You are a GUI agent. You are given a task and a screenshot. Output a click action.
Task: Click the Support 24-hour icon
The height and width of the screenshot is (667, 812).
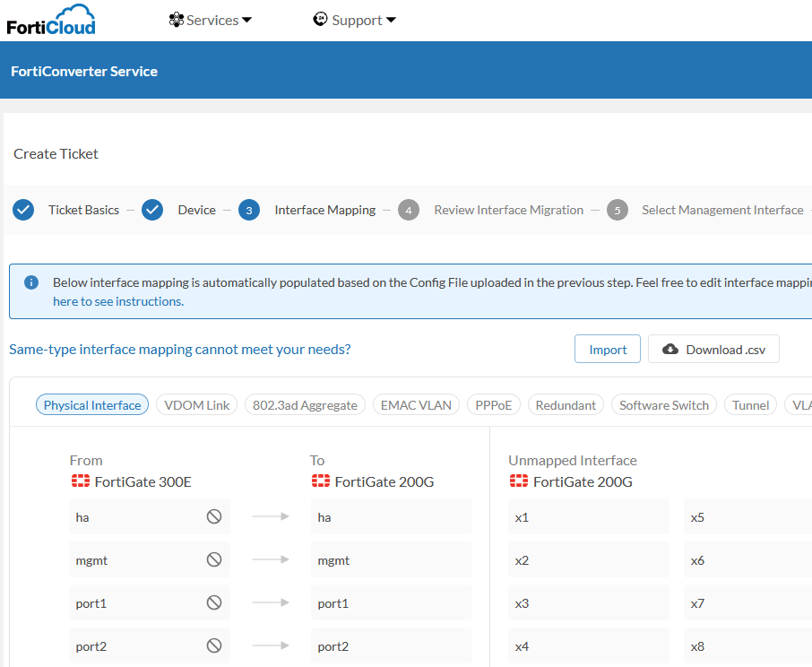(x=320, y=19)
